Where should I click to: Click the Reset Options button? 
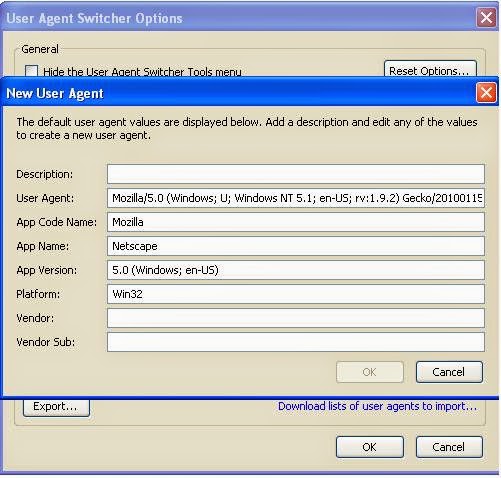click(430, 69)
